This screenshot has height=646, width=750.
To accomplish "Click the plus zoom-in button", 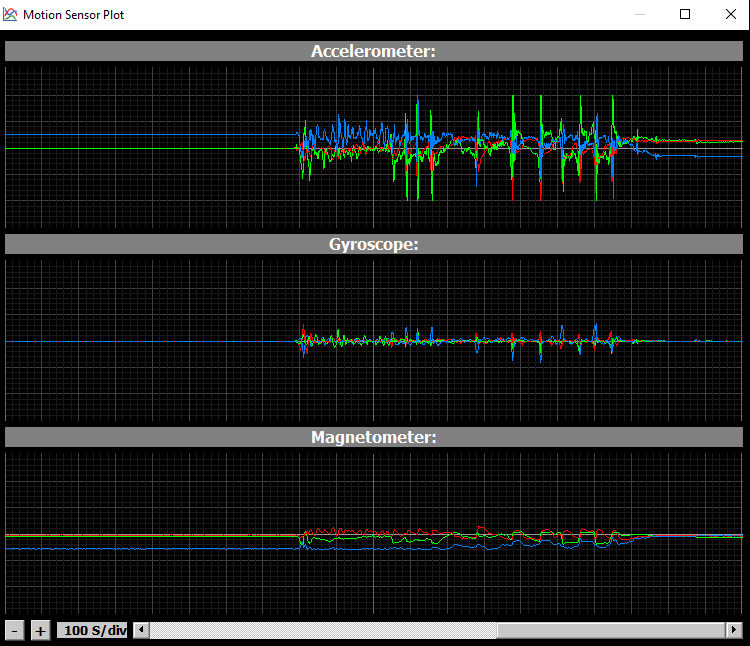I will tap(40, 630).
